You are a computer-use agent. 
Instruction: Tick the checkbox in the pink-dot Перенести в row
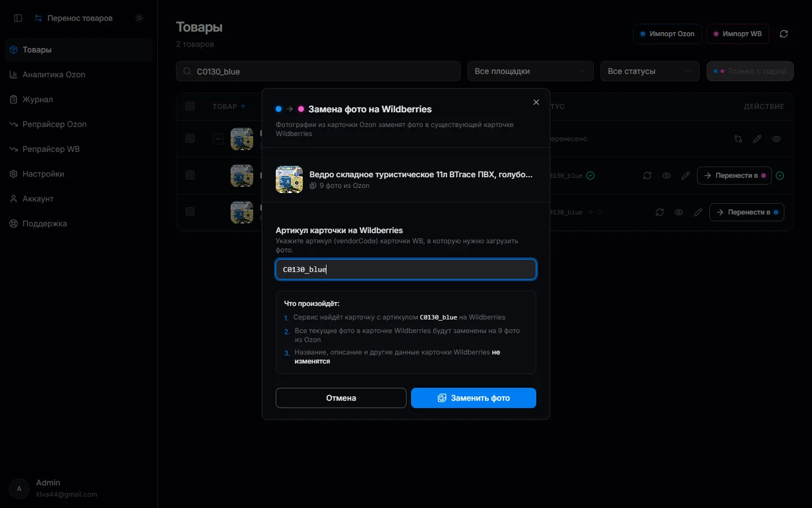190,175
